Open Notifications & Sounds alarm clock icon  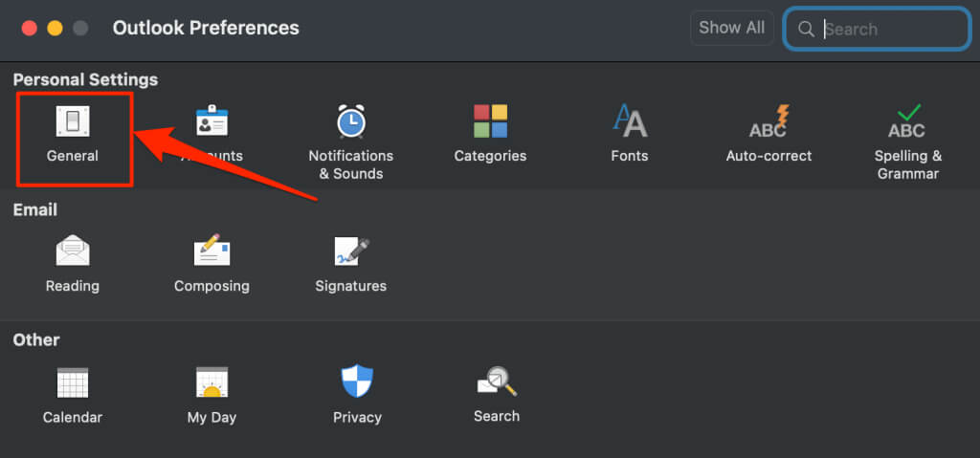point(350,122)
